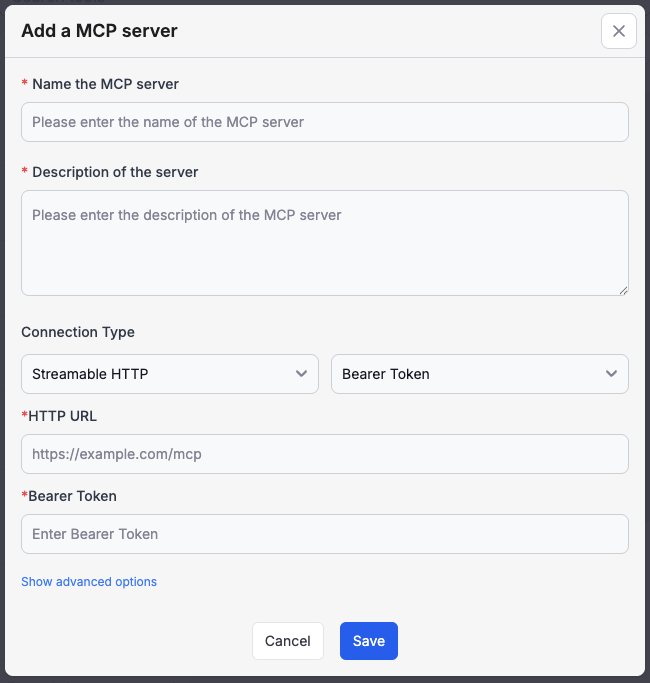Click the "HTTP URL" field label

63,416
